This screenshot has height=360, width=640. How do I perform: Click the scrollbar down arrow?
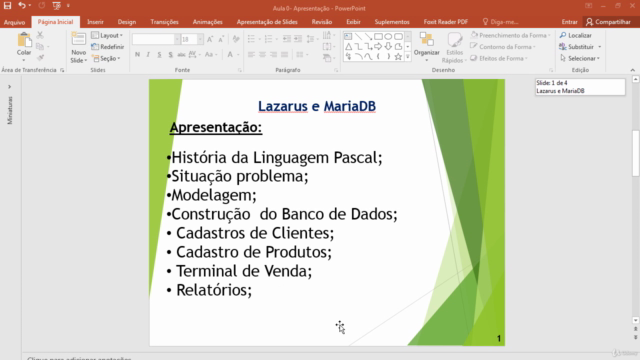[x=636, y=321]
